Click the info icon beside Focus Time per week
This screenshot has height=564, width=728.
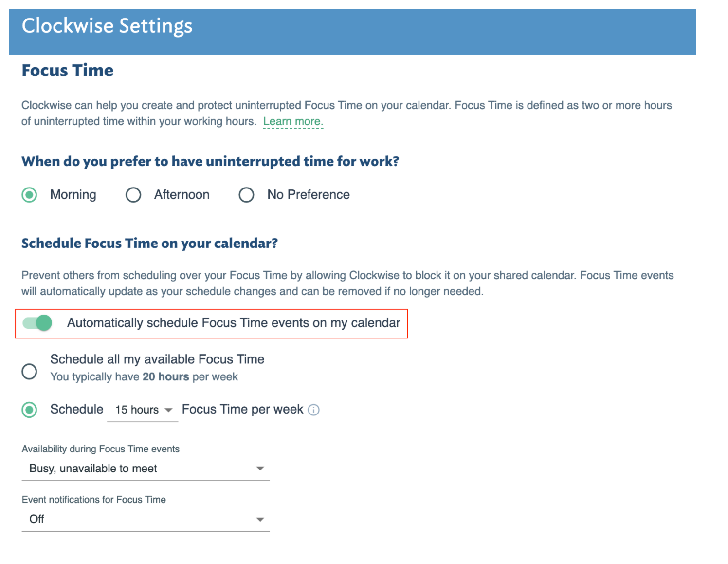point(314,410)
